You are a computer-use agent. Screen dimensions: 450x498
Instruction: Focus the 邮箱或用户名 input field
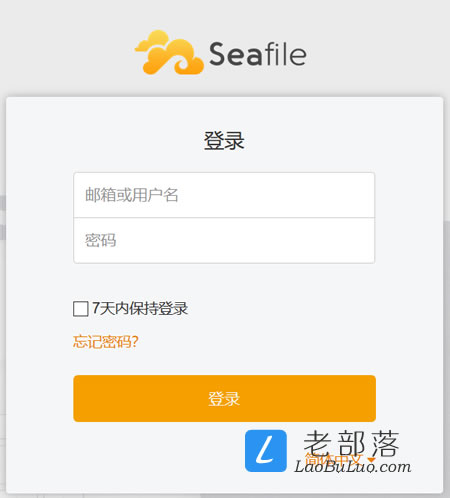click(x=224, y=195)
